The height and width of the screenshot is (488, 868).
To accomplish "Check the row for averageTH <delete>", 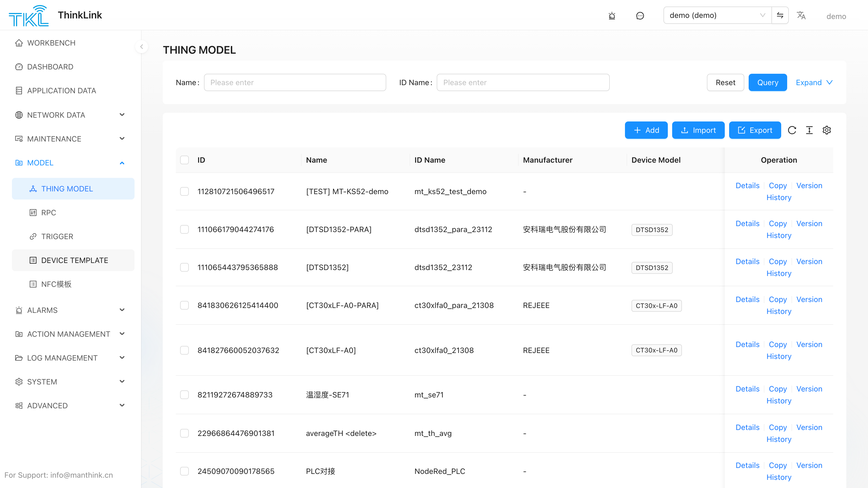I will [184, 433].
